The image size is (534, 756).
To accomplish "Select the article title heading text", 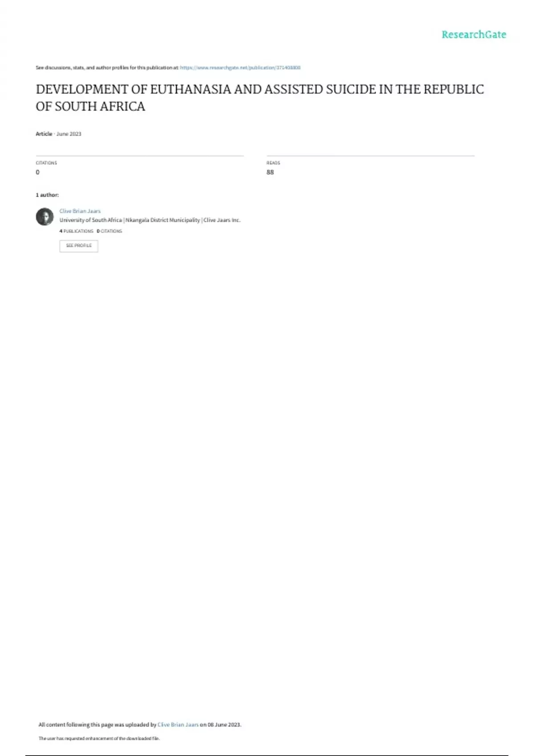I will point(260,98).
